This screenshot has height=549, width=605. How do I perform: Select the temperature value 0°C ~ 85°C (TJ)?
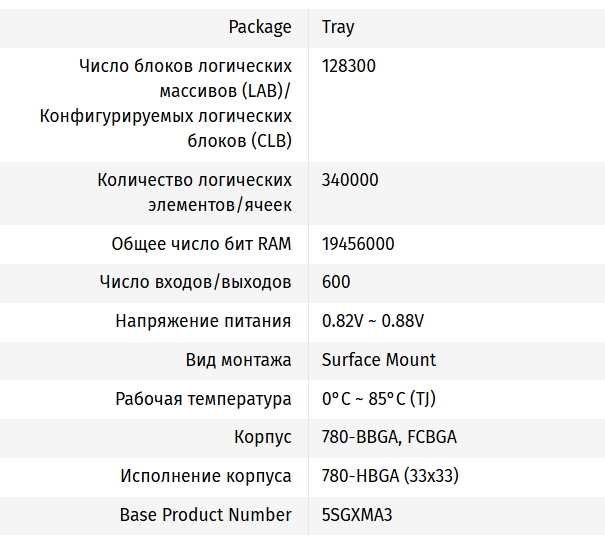(x=379, y=398)
